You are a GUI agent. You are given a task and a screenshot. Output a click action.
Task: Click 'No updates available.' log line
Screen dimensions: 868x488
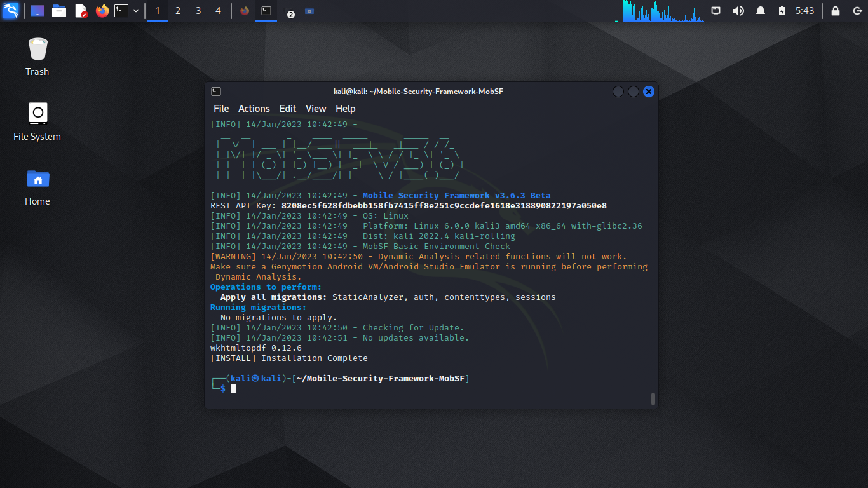tap(340, 338)
